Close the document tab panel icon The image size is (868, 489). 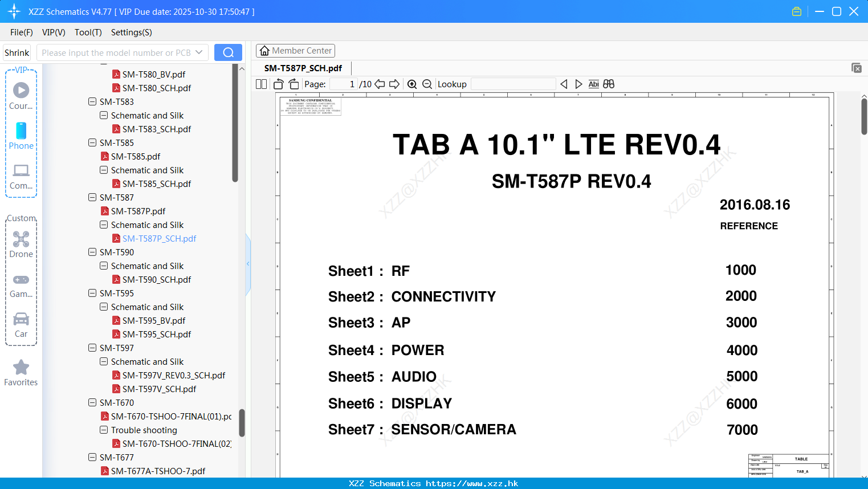[856, 68]
